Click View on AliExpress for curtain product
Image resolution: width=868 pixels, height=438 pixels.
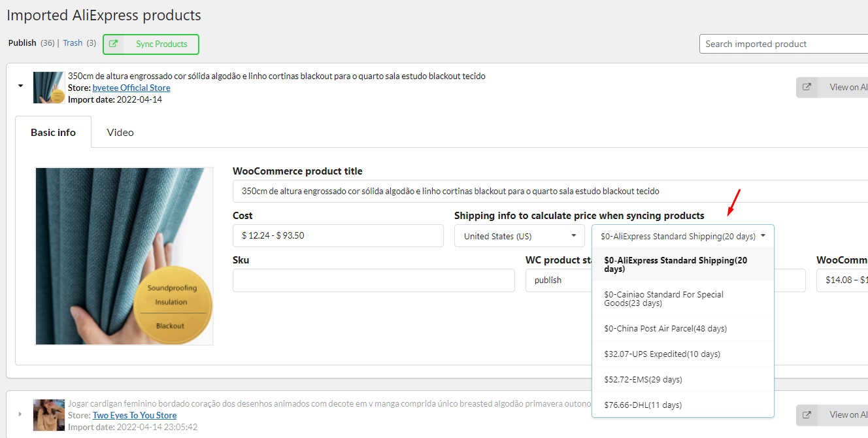832,87
